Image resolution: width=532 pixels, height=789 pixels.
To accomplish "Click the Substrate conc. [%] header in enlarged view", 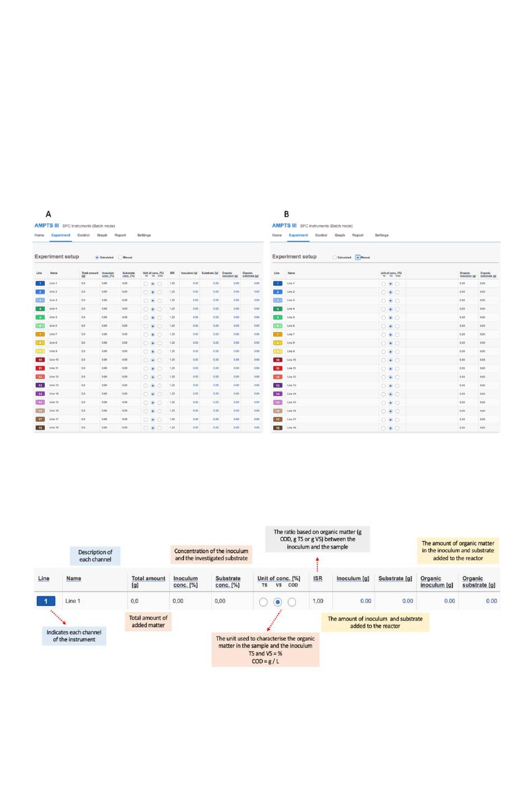I will tap(228, 582).
